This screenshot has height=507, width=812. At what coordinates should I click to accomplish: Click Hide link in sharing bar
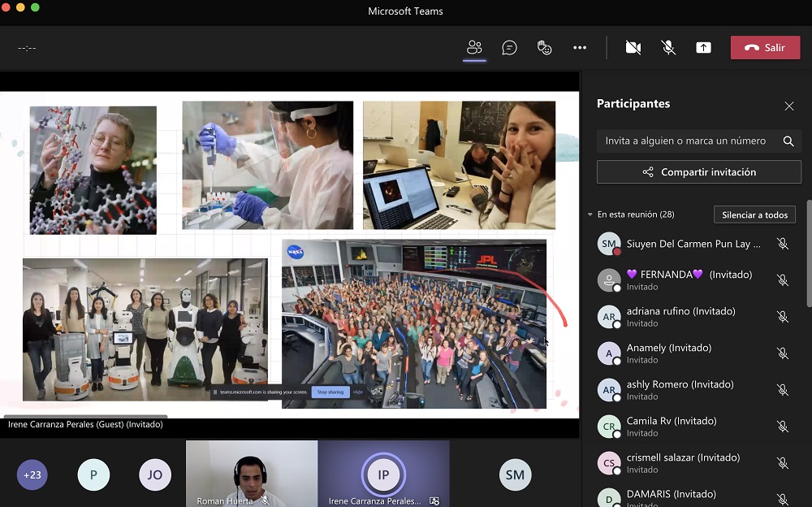click(x=358, y=392)
